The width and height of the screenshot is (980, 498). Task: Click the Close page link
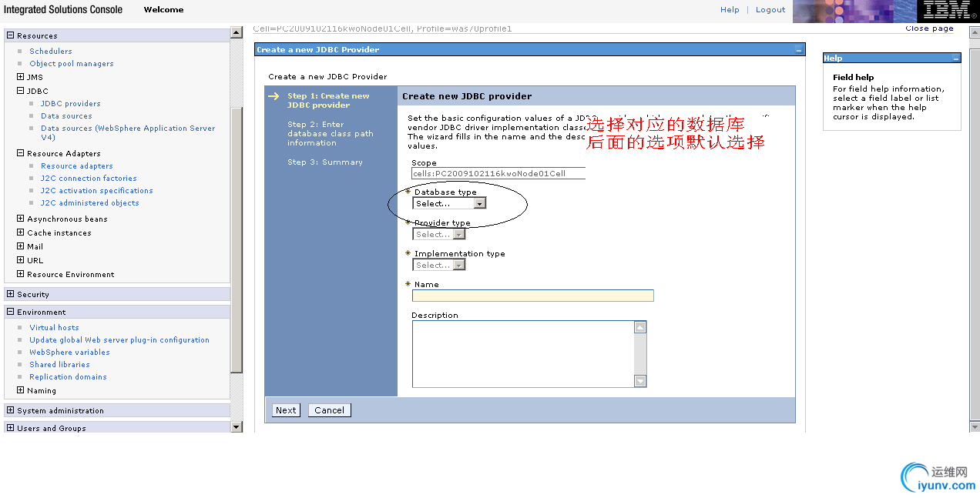coord(929,28)
